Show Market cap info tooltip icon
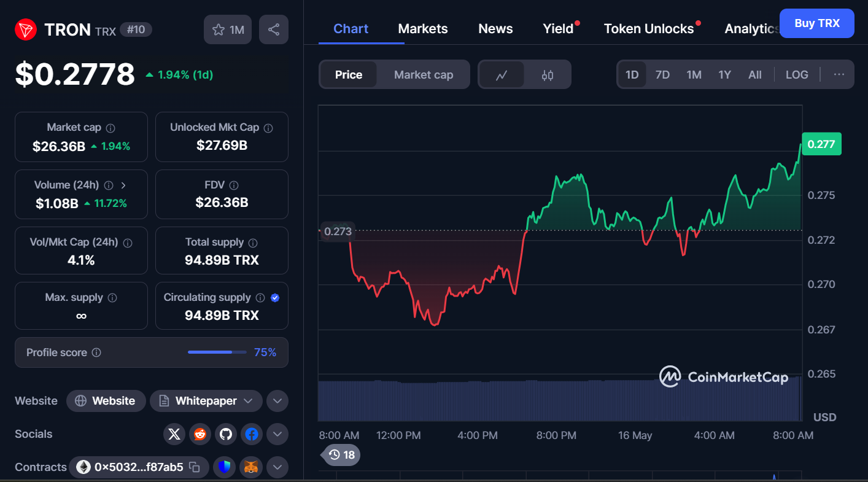The height and width of the screenshot is (482, 868). pyautogui.click(x=110, y=128)
